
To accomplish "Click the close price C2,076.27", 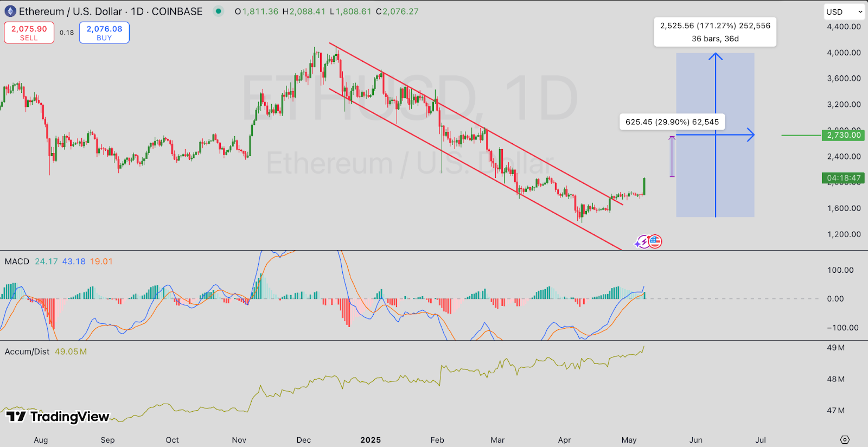I will [397, 11].
